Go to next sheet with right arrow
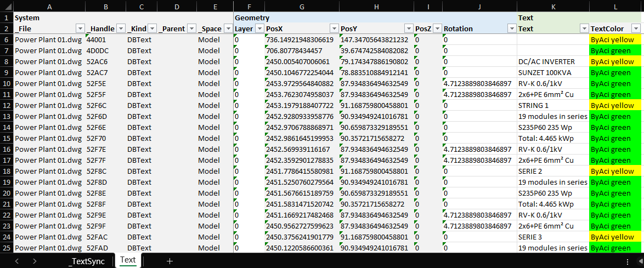Viewport: 644px width, 268px height. (35, 261)
